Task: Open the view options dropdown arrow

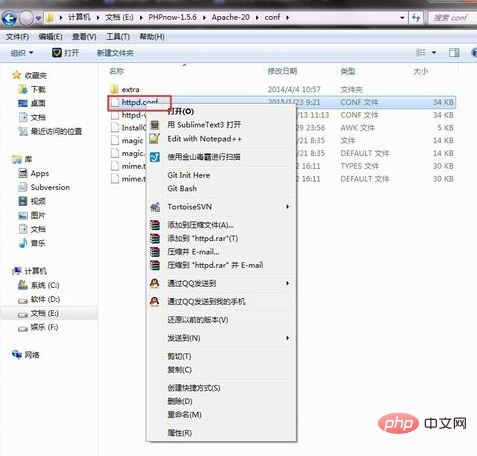Action: (434, 52)
